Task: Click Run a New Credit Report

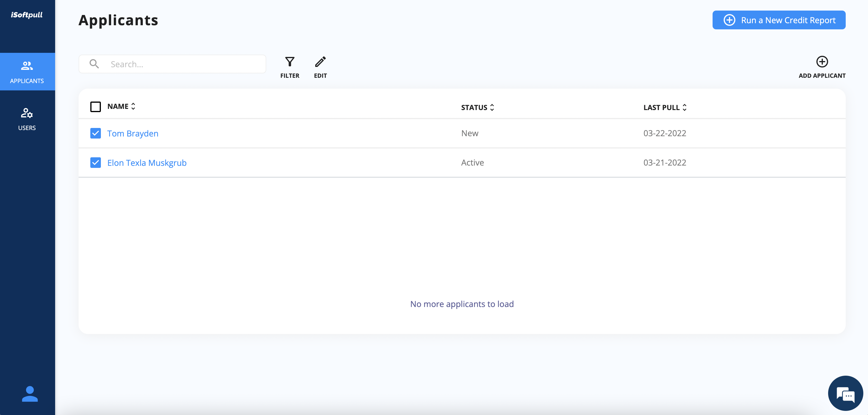Action: tap(779, 20)
